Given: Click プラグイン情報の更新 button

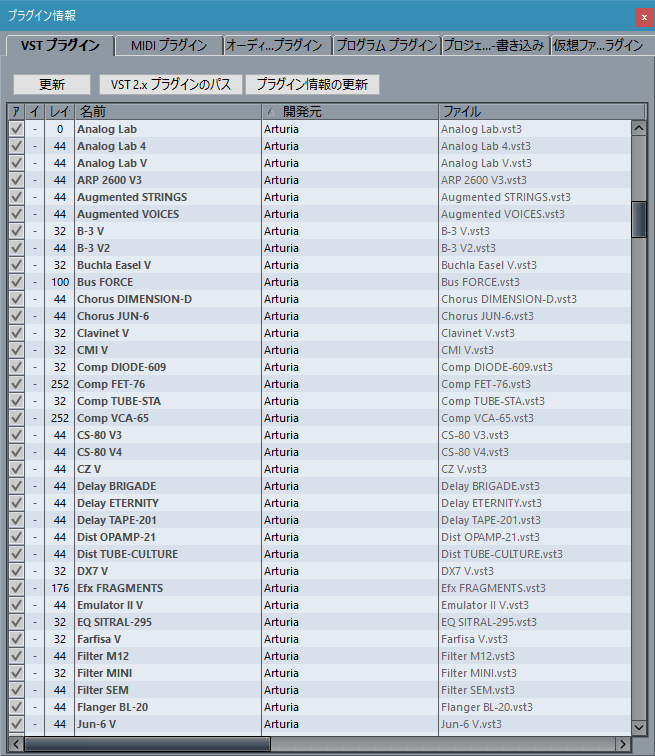Looking at the screenshot, I should [x=312, y=84].
